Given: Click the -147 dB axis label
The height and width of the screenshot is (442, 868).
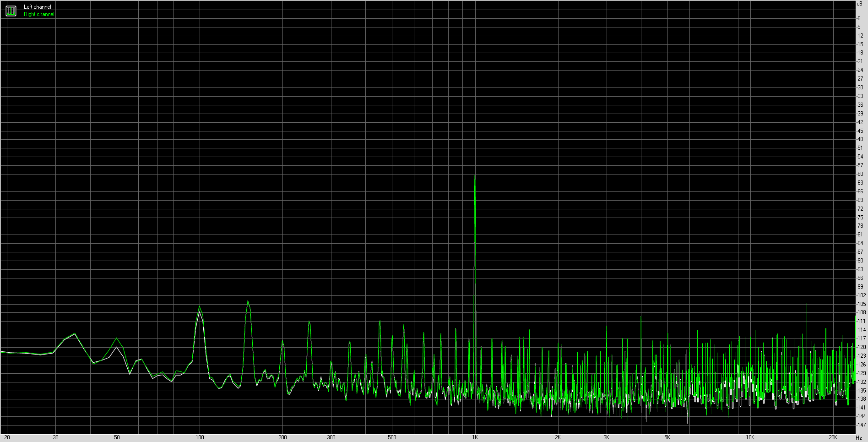Looking at the screenshot, I should [861, 425].
